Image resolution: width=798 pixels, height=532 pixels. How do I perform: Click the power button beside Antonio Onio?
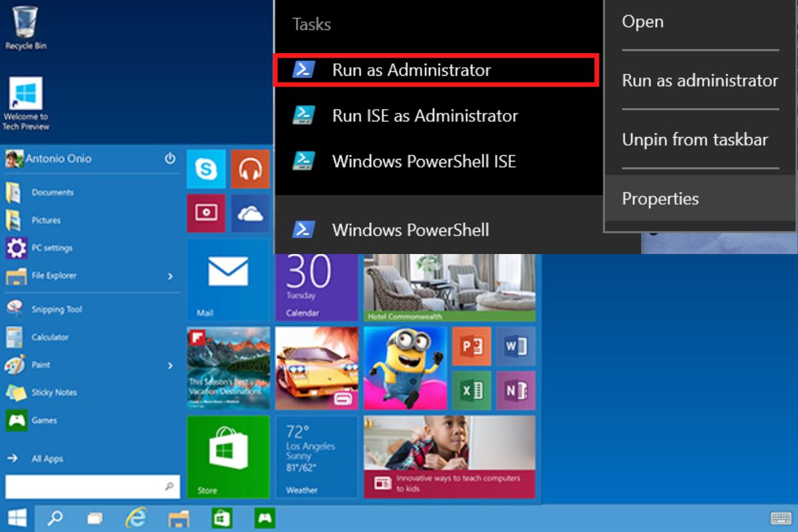point(170,158)
